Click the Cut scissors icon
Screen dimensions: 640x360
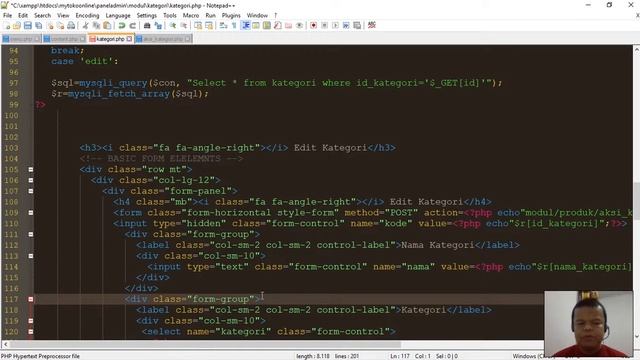point(85,25)
